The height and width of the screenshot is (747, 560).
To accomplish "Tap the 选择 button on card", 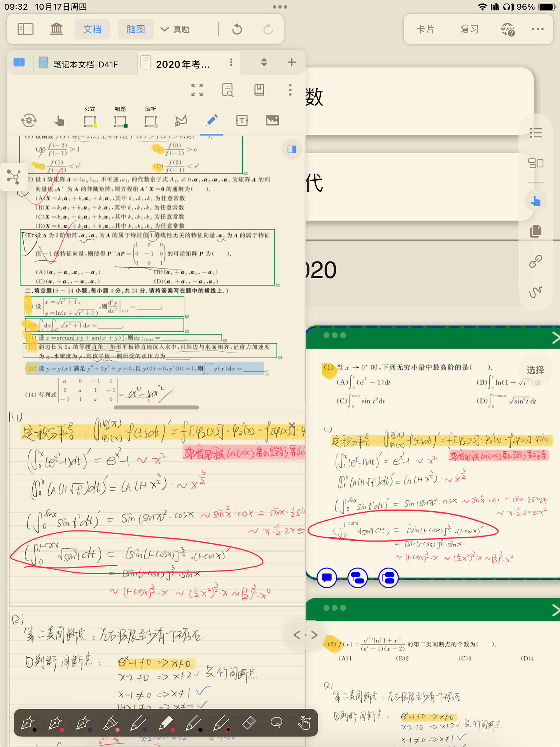I will pyautogui.click(x=535, y=370).
